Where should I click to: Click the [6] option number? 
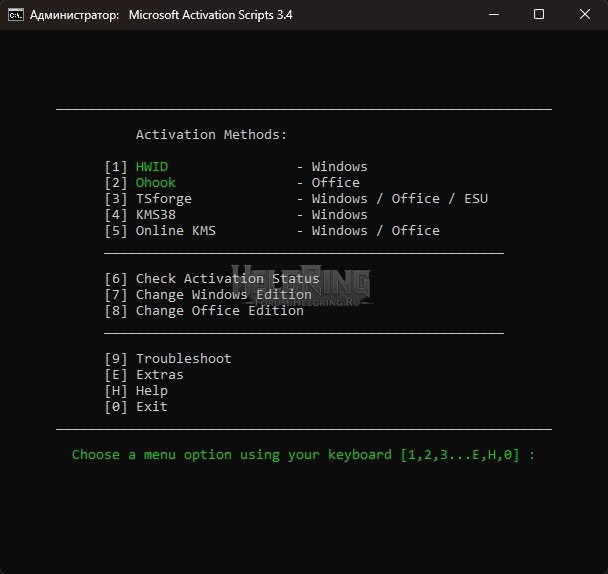[116, 279]
